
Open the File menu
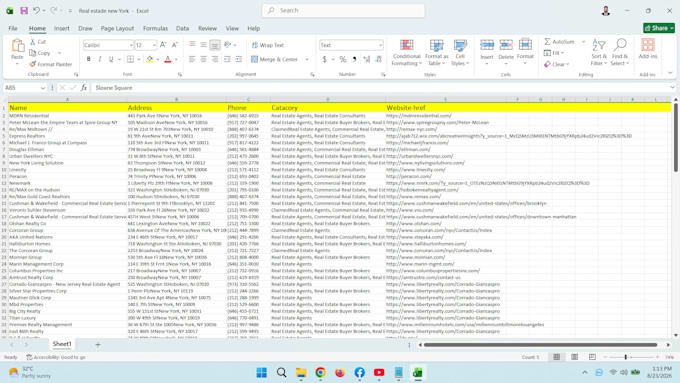click(13, 28)
